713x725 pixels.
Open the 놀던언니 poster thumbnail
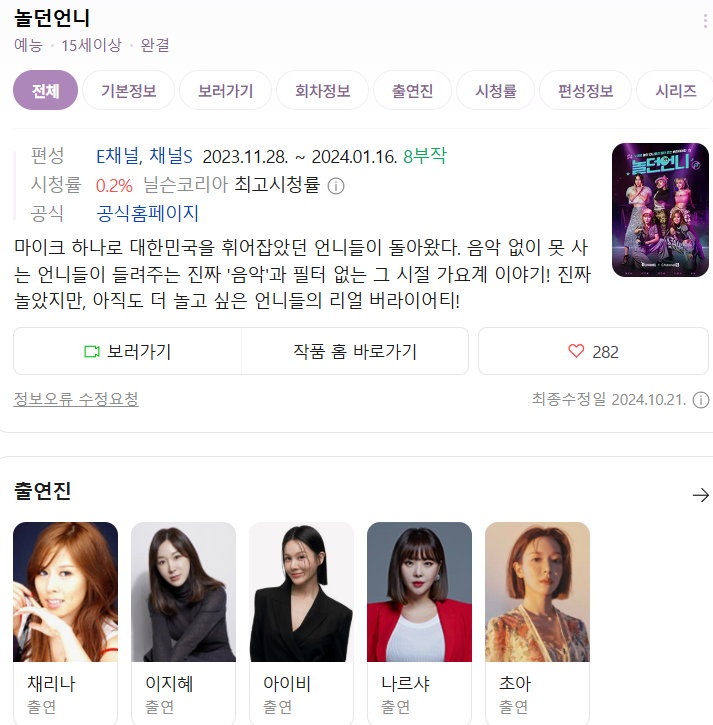pyautogui.click(x=660, y=210)
